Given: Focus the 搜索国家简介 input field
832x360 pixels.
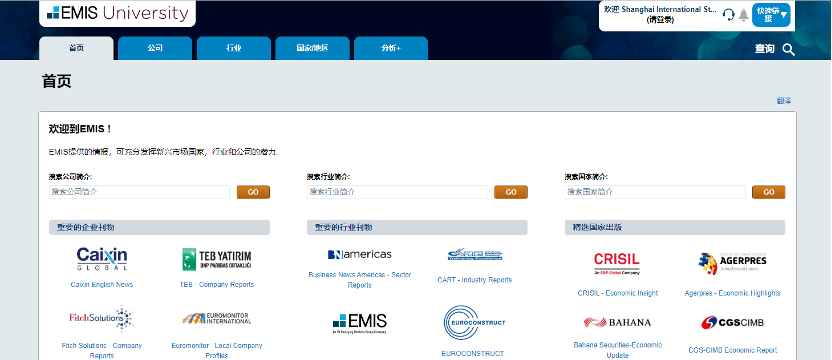Looking at the screenshot, I should [655, 192].
